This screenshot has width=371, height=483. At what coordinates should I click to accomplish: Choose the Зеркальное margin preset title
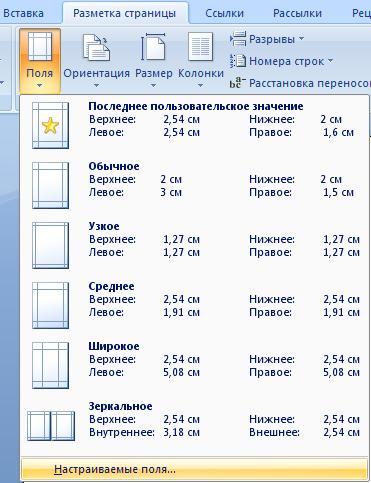[120, 406]
